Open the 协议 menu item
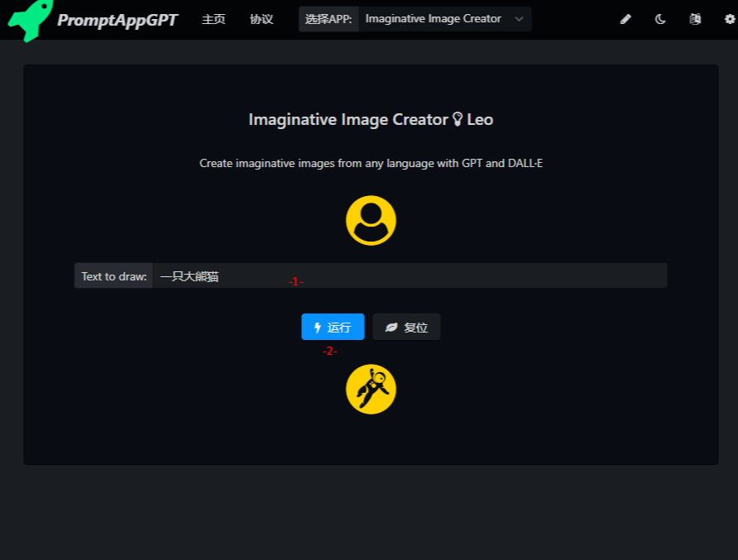Viewport: 738px width, 560px height. pyautogui.click(x=261, y=19)
